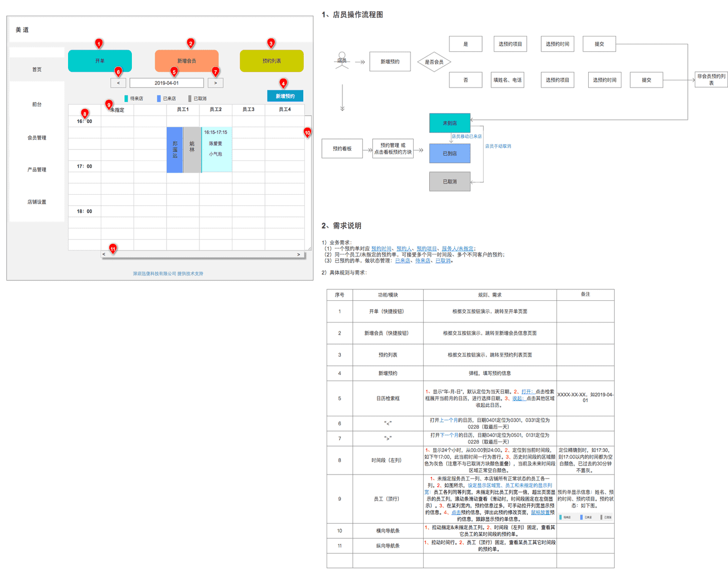
Task: Go to next month with the > button
Action: pyautogui.click(x=215, y=83)
